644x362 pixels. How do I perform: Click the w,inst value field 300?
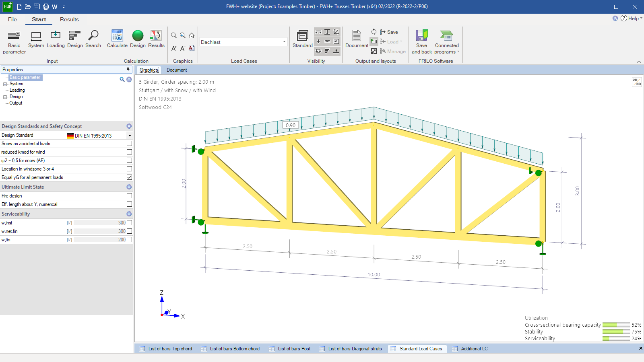[x=100, y=223]
